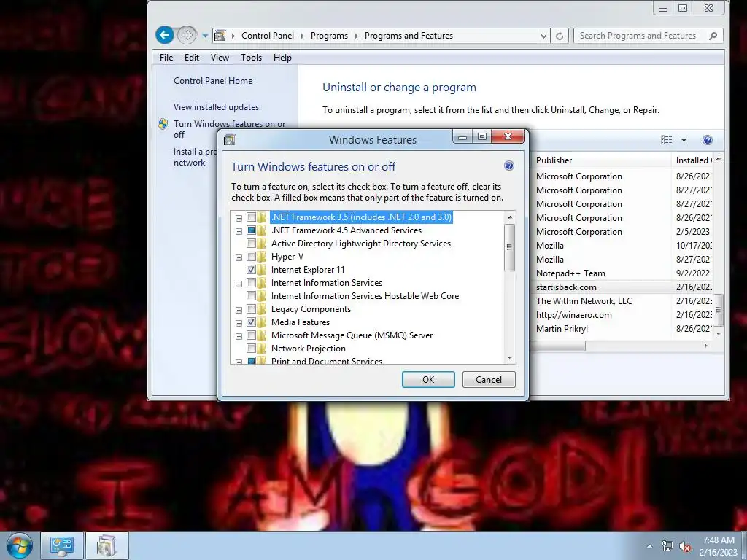Select the Martin Prikryl publisher row

coord(623,329)
